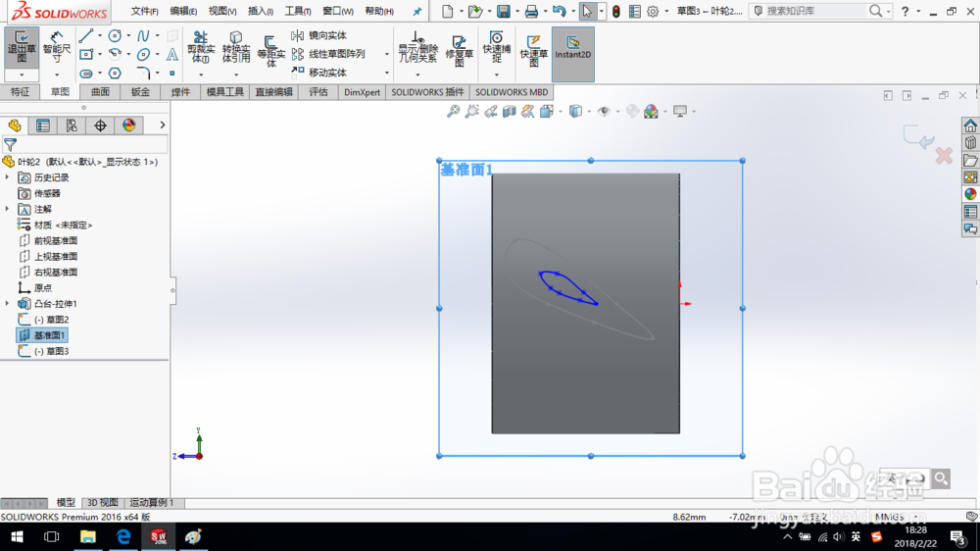Image resolution: width=980 pixels, height=551 pixels.
Task: Select the sketch Text tool
Action: 171,54
